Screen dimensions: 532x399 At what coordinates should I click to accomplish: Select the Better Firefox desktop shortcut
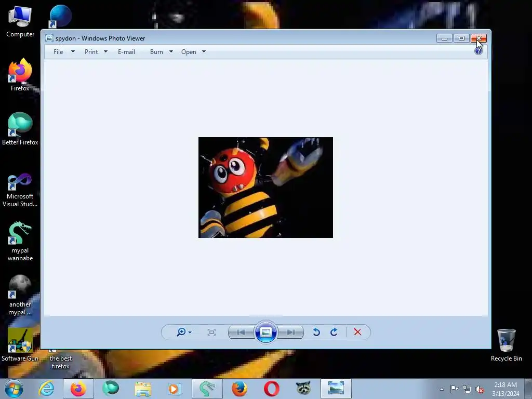coord(20,129)
